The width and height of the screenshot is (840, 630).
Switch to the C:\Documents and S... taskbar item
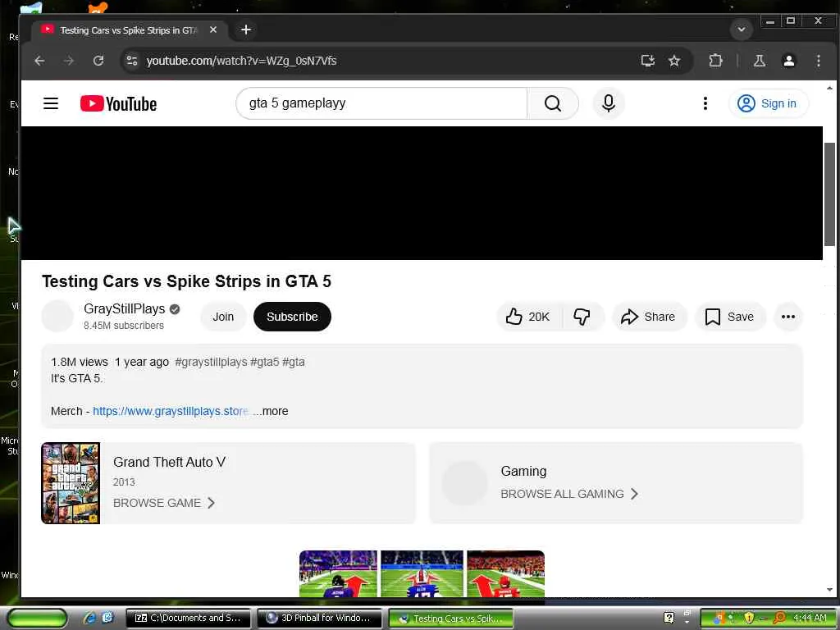coord(188,619)
